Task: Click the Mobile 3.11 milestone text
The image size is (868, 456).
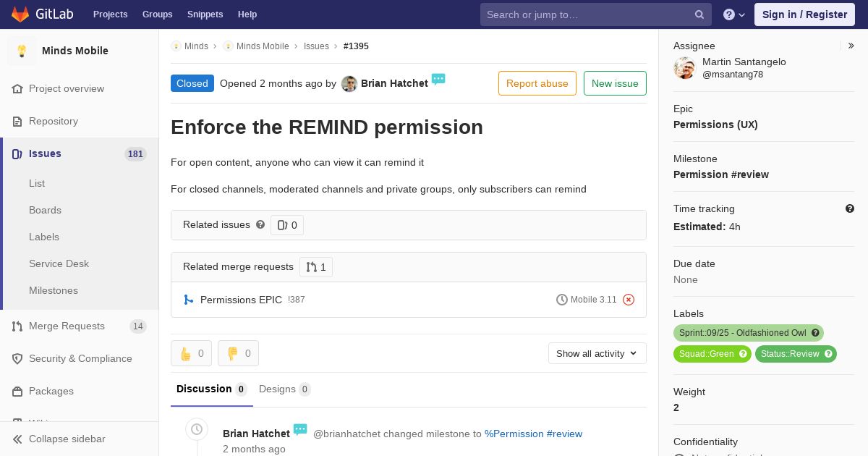Action: [x=594, y=300]
